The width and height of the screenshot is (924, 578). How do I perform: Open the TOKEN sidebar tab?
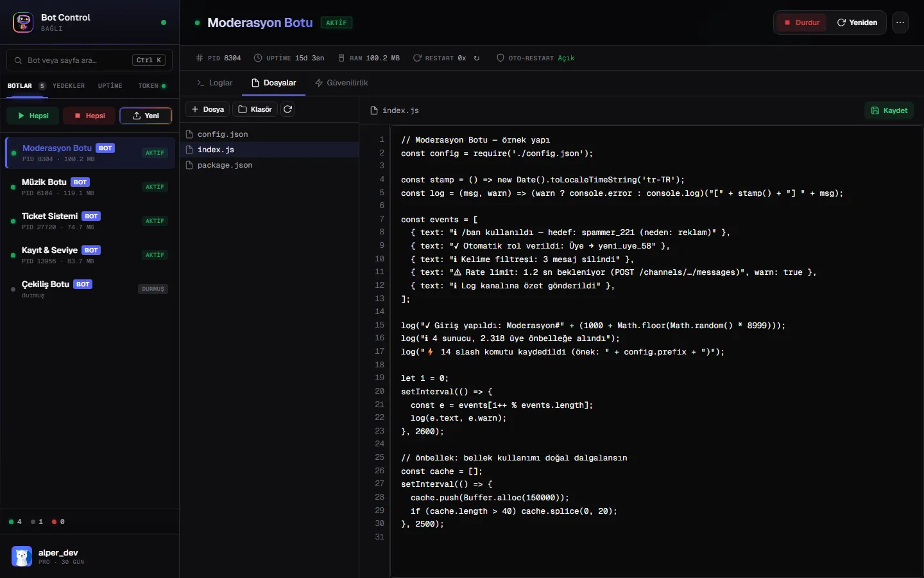point(152,86)
